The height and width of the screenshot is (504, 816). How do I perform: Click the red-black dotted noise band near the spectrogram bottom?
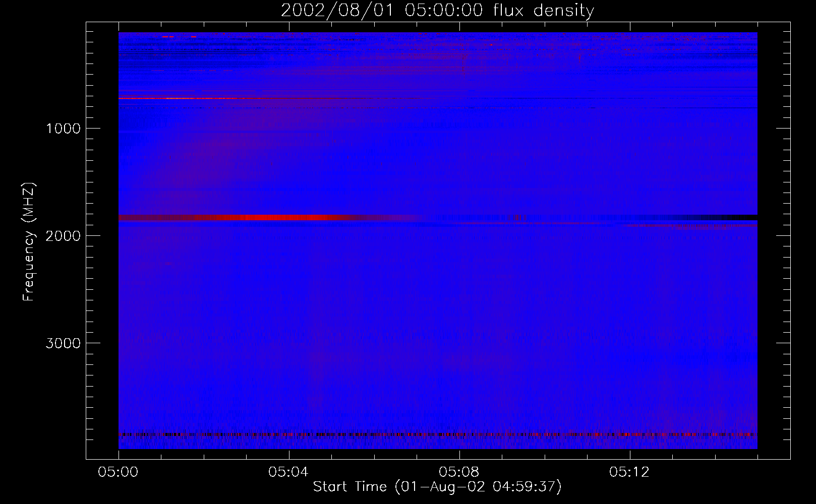438,434
